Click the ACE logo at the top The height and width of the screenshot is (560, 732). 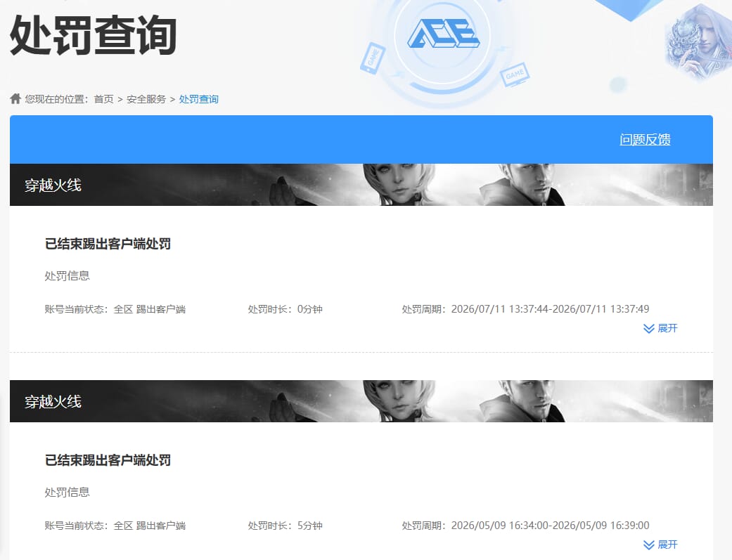(443, 34)
